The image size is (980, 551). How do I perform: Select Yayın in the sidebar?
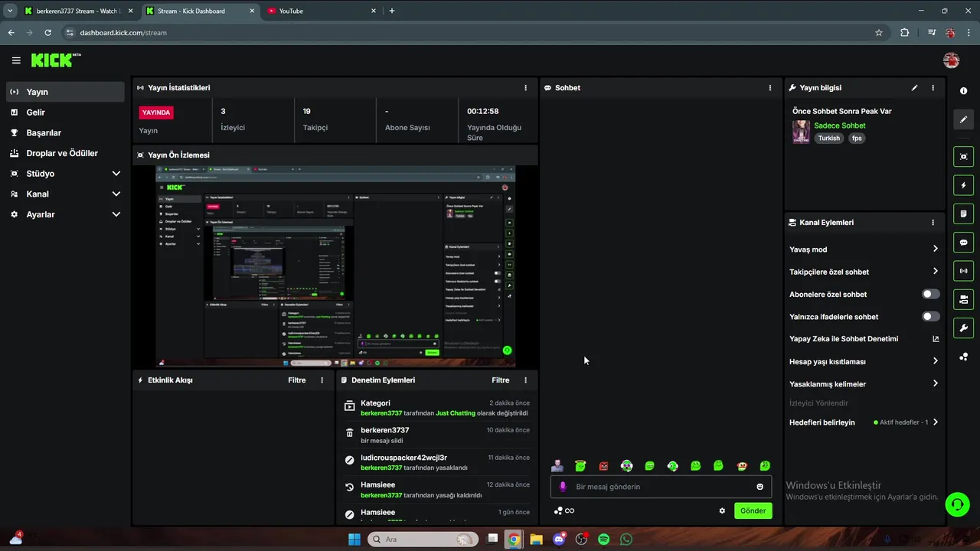coord(65,92)
